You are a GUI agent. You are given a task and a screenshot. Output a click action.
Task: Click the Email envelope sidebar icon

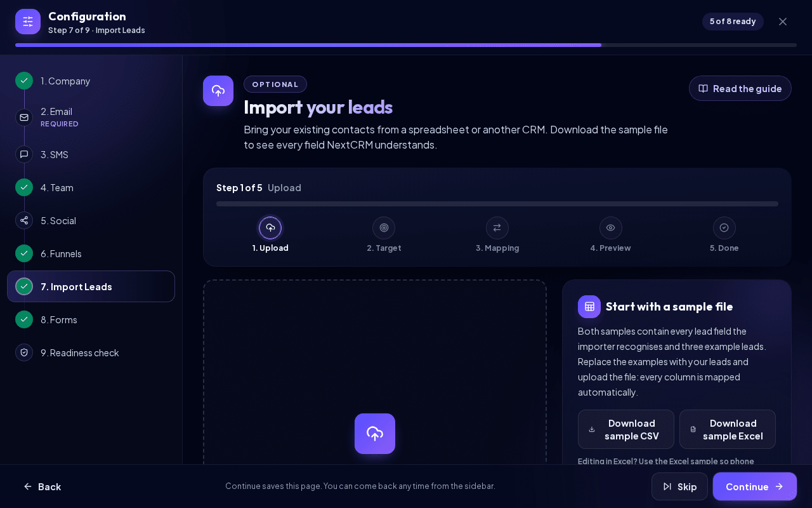pyautogui.click(x=24, y=117)
